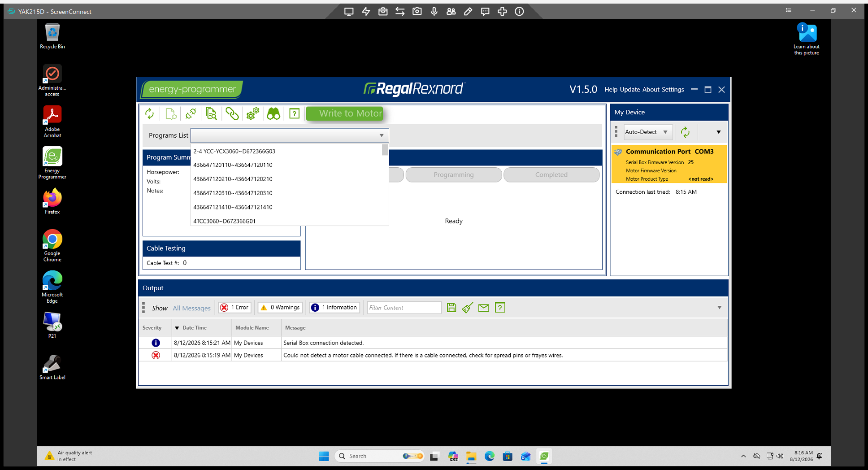Click the error severity icon in second row
Screen dimensions: 868x470
tap(156, 355)
